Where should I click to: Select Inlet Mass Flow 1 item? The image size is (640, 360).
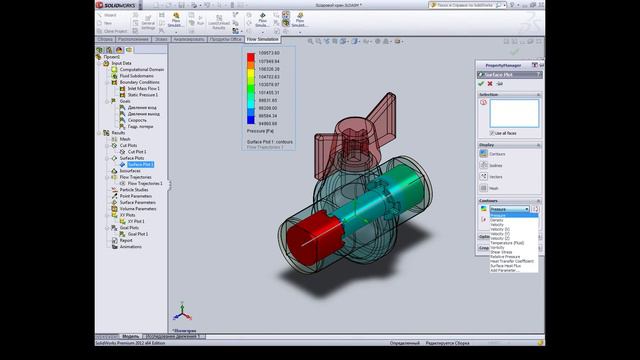(143, 88)
